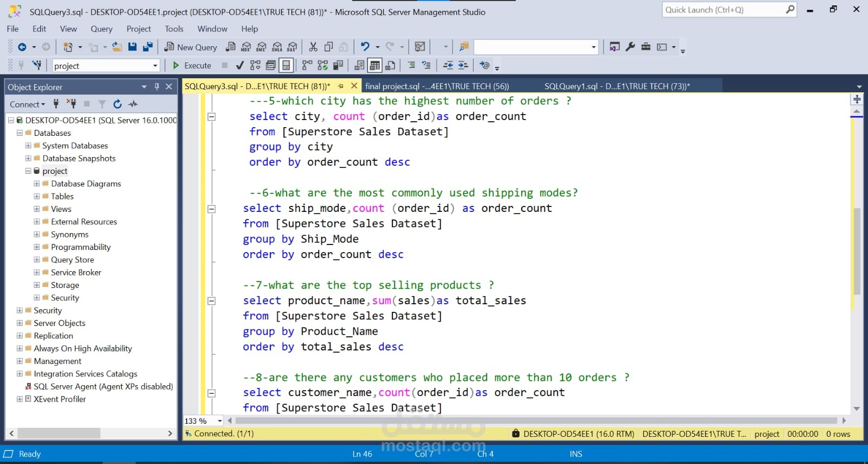Click the New Query button
The image size is (868, 464).
point(191,47)
